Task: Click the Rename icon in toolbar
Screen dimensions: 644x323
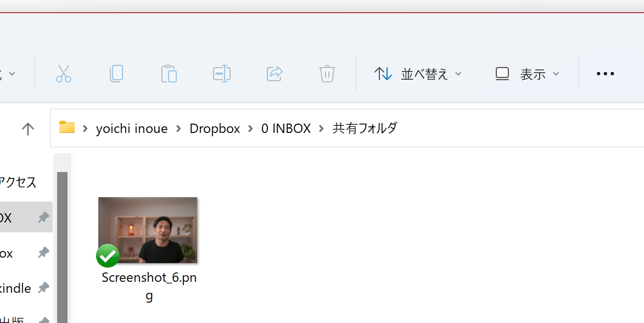Action: 222,74
